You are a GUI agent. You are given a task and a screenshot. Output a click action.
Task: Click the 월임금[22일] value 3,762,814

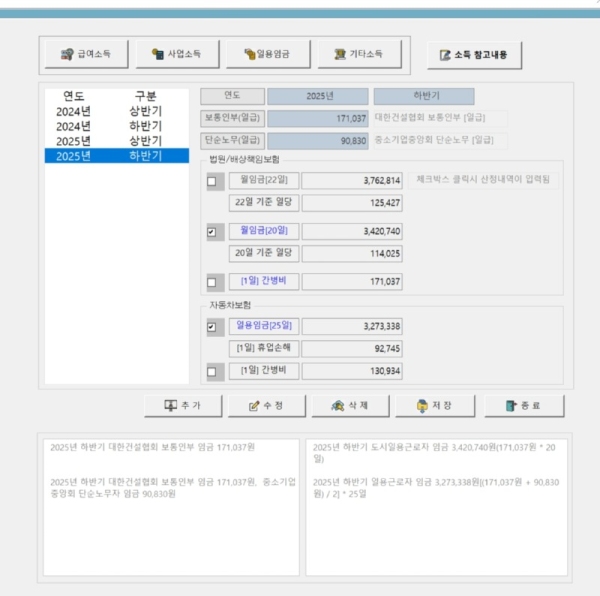[x=352, y=181]
